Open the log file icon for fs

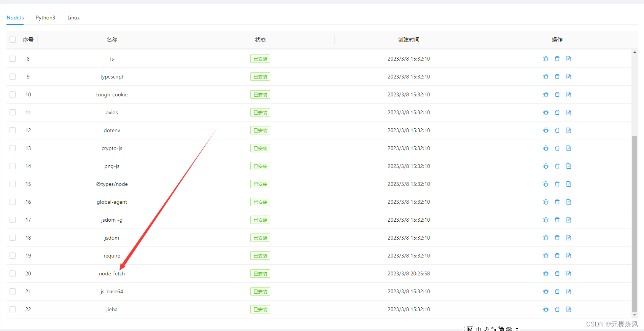coord(569,59)
